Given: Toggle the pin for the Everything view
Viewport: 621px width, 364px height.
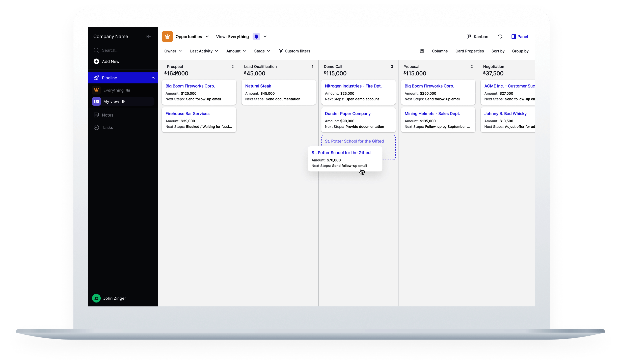Looking at the screenshot, I should [x=256, y=36].
